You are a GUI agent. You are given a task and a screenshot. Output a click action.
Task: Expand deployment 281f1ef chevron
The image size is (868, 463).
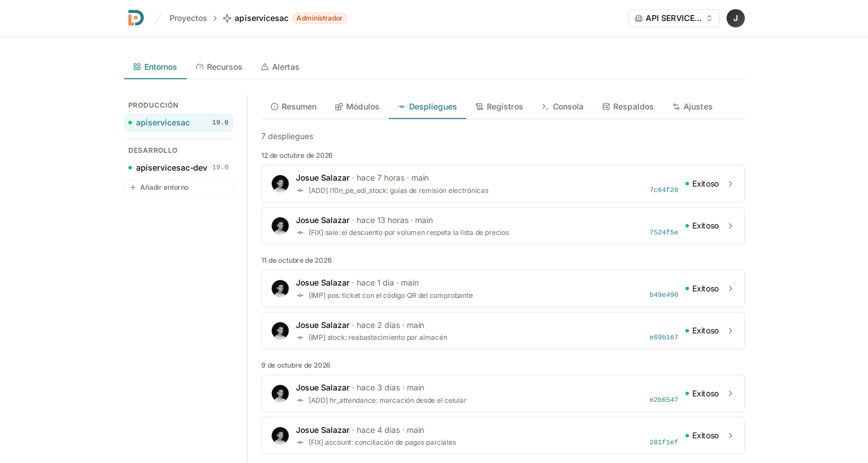point(731,436)
